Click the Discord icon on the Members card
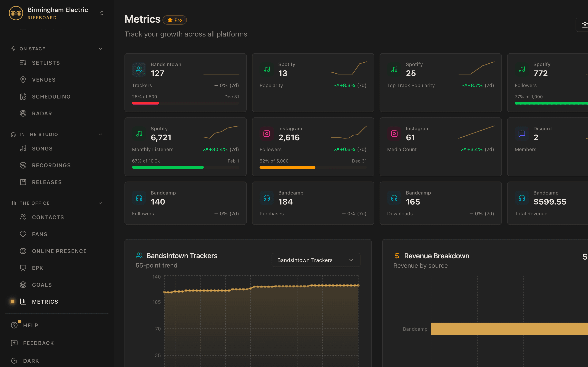This screenshot has height=367, width=588. [521, 134]
